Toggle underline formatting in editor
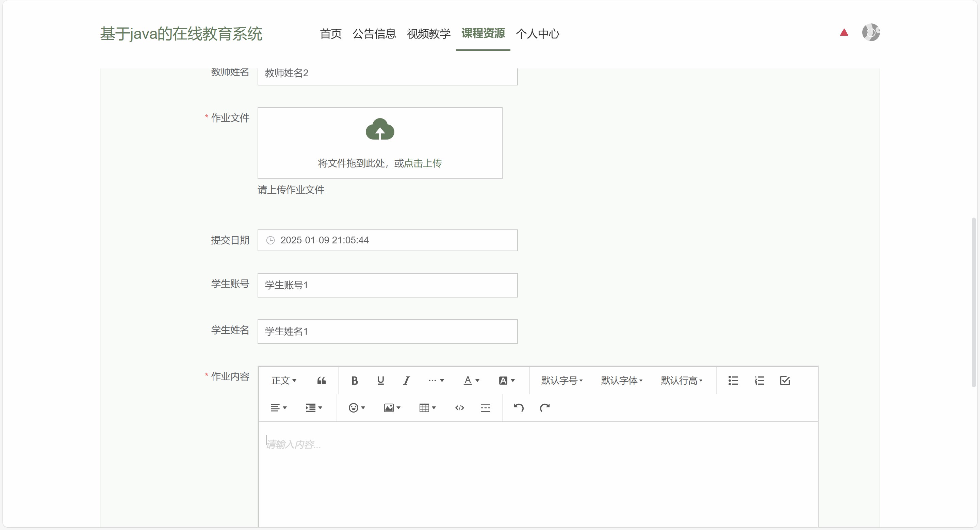The height and width of the screenshot is (530, 980). (x=380, y=381)
